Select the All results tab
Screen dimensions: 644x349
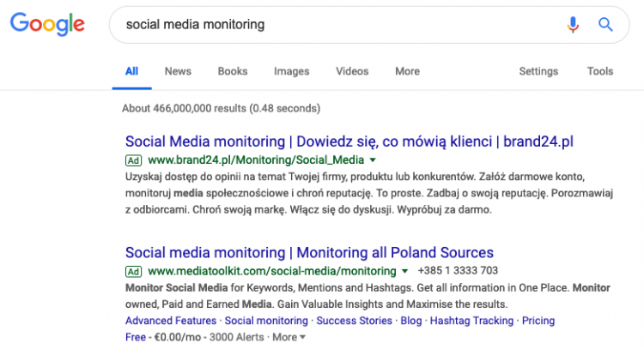(x=131, y=71)
